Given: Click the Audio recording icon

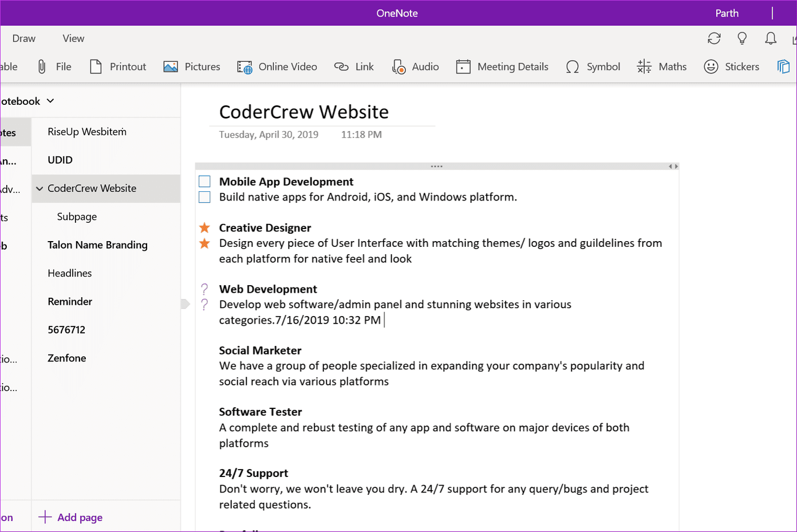Looking at the screenshot, I should pyautogui.click(x=398, y=67).
